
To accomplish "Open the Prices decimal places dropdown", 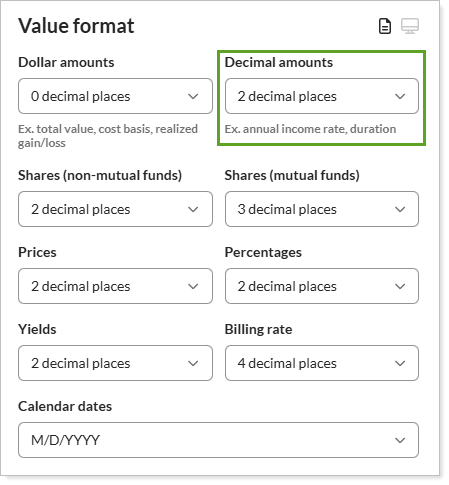I will [115, 286].
